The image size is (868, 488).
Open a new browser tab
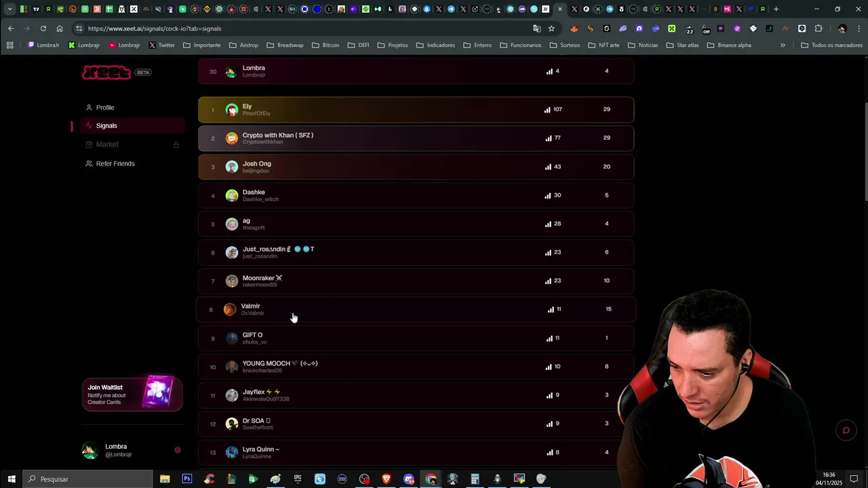click(x=776, y=9)
